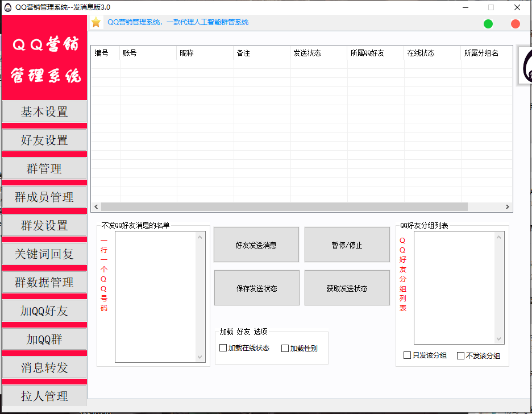Click the 编号 column header
This screenshot has height=414, width=532.
[106, 53]
